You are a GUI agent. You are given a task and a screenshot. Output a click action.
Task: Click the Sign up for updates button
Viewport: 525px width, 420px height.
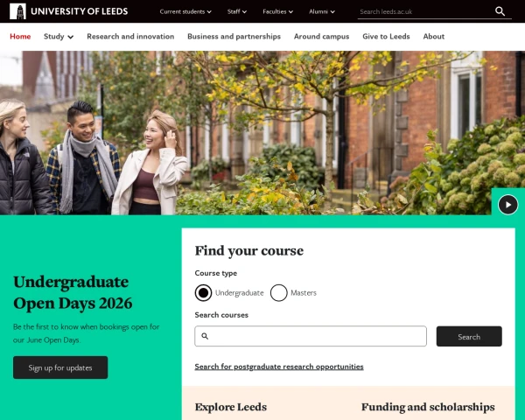click(x=60, y=367)
